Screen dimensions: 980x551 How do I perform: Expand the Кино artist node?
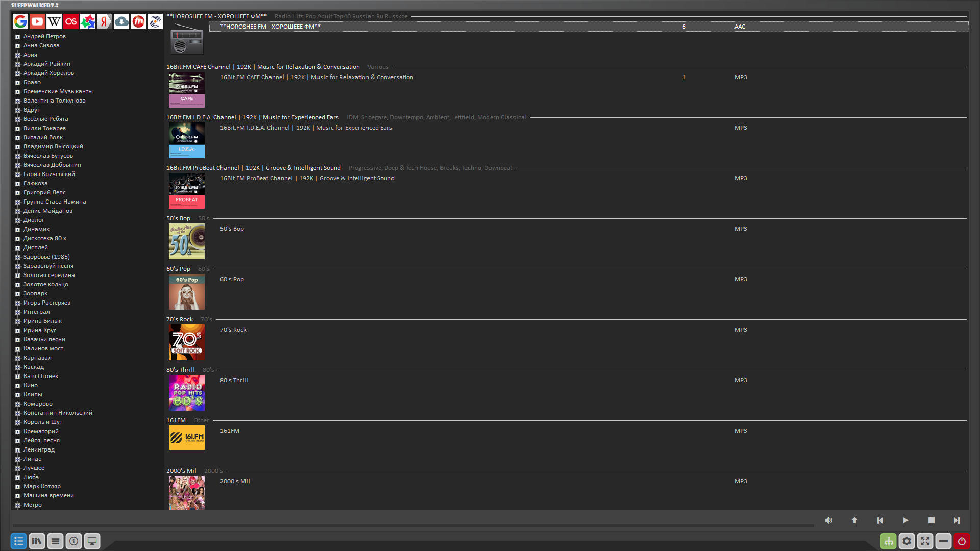tap(17, 386)
